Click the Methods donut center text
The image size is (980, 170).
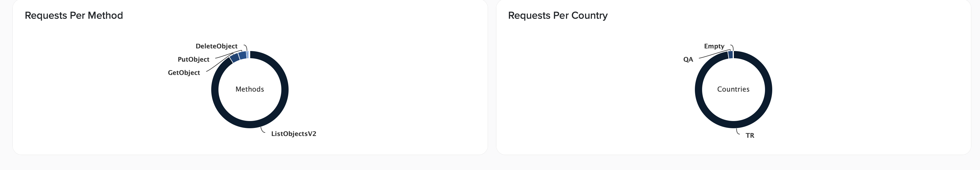[250, 90]
